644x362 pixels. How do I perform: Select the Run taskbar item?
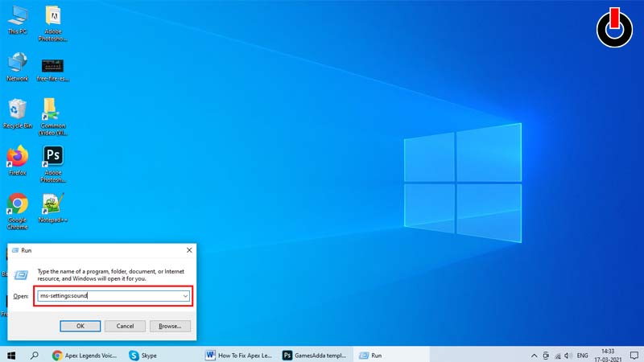[391, 355]
